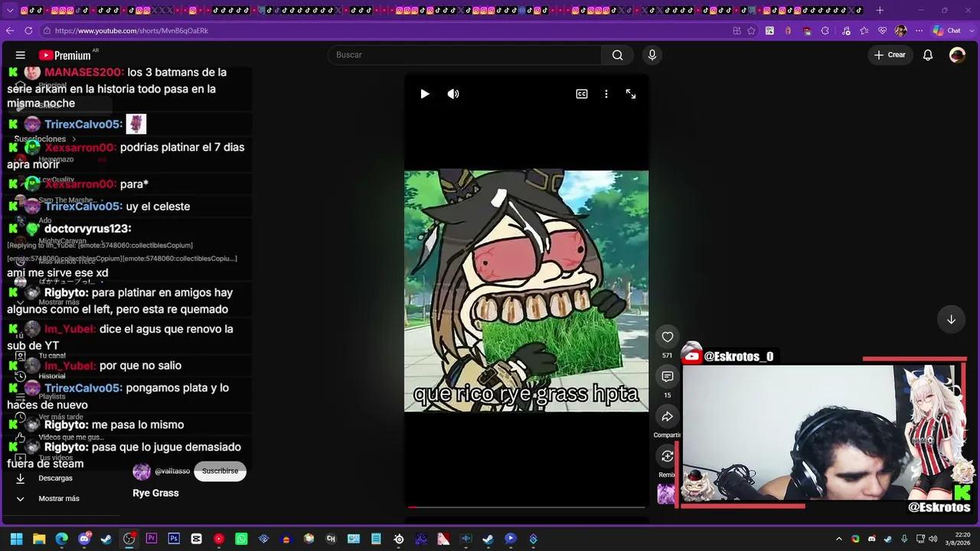Click the Crear button
This screenshot has height=551, width=980.
tap(890, 55)
